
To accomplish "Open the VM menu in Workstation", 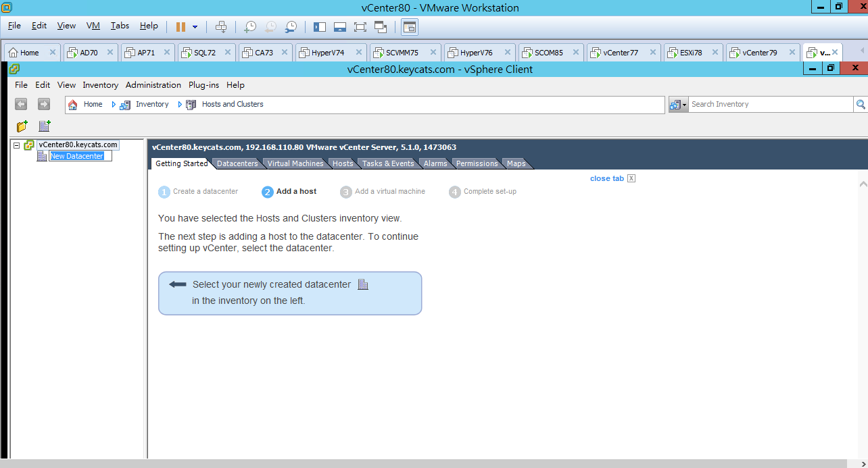I will (x=93, y=26).
